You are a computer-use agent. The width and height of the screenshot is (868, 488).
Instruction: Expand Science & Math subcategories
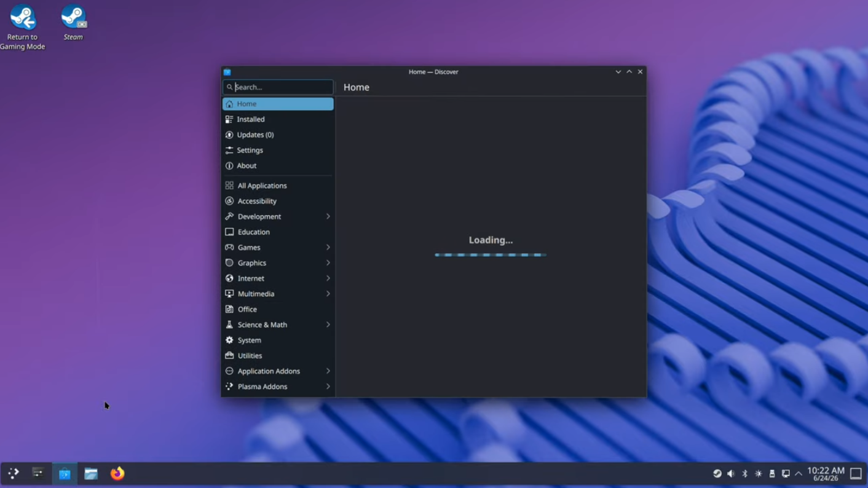(x=328, y=325)
